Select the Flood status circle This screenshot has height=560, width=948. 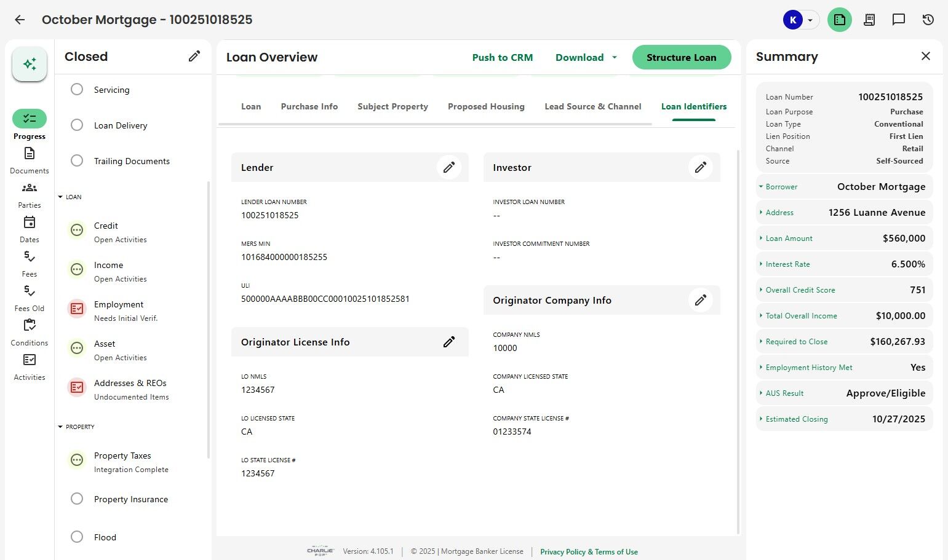[x=77, y=537]
